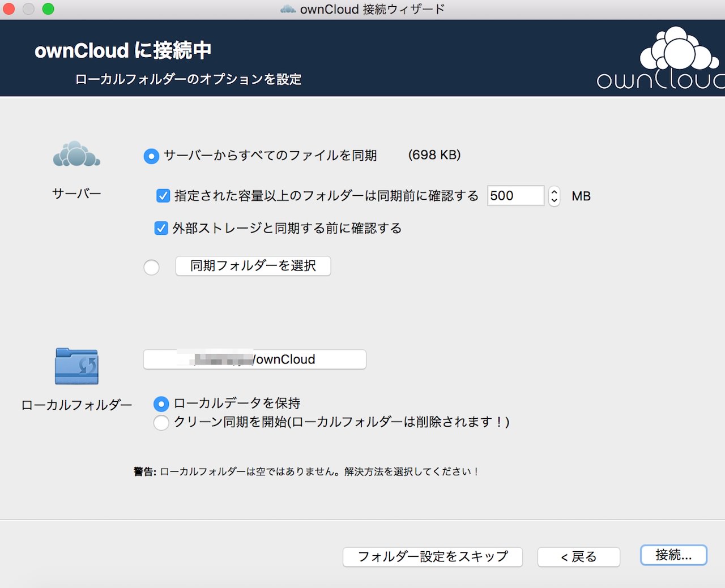Click the (698 KB) size text
Image resolution: width=725 pixels, height=588 pixels.
coord(434,155)
